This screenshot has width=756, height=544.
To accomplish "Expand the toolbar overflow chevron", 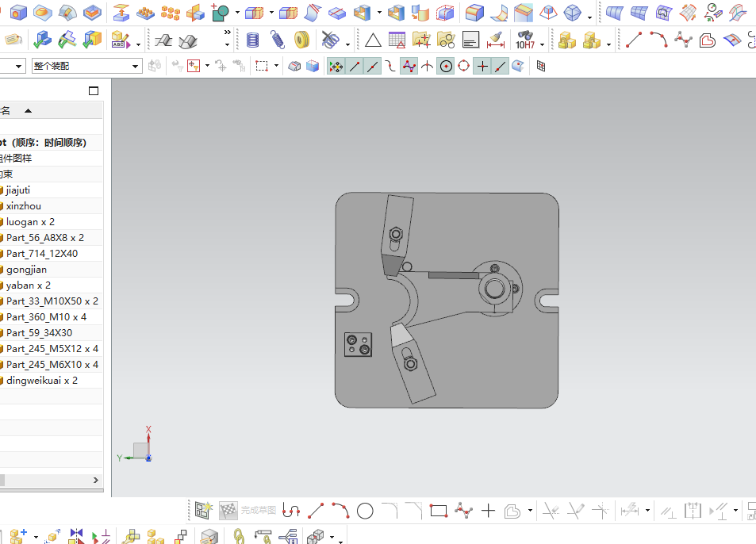I will click(x=227, y=33).
